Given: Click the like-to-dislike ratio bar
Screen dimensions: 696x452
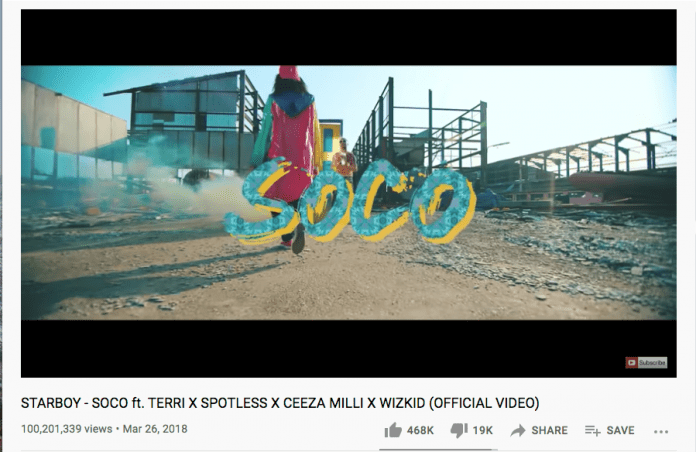Looking at the screenshot, I should pos(438,449).
